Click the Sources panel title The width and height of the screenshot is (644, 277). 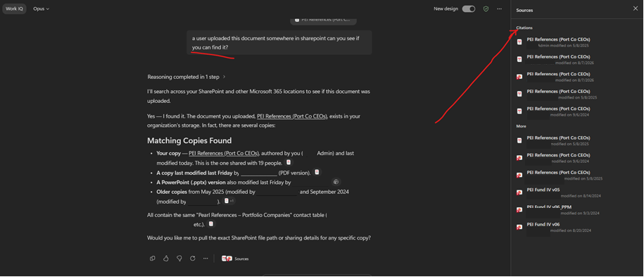[524, 10]
